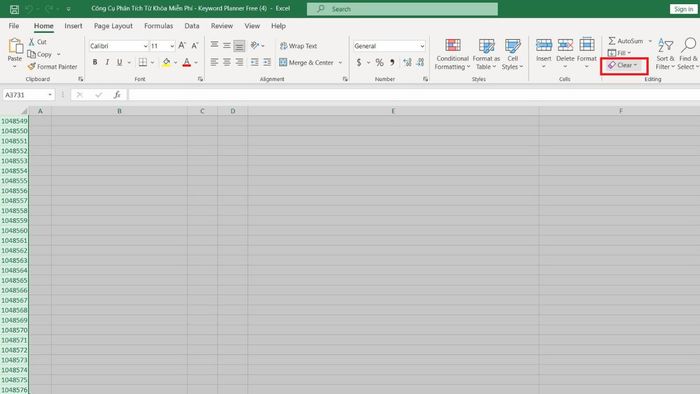This screenshot has height=394, width=700.
Task: Click the Copy icon
Action: coord(32,54)
